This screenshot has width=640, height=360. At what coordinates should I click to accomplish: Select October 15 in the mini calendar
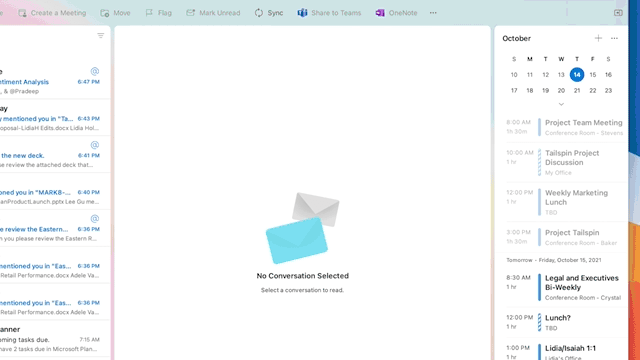pyautogui.click(x=593, y=75)
